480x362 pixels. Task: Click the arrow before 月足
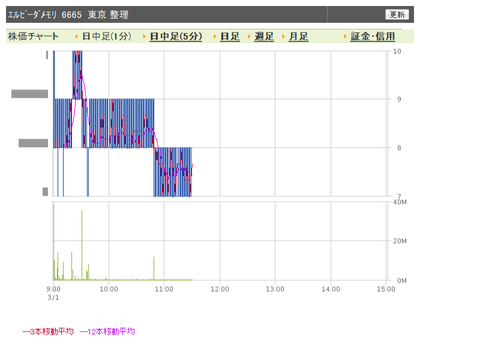[283, 36]
